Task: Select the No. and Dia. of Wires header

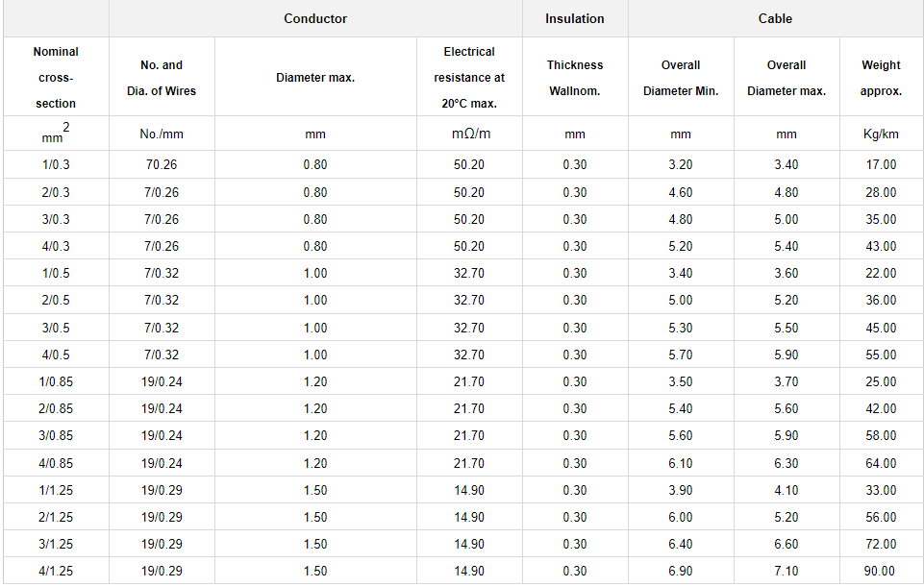Action: tap(162, 78)
